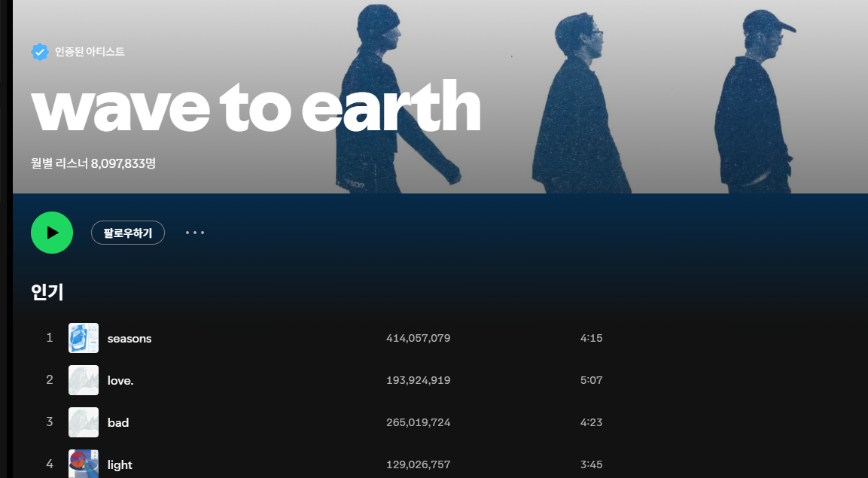
Task: Select the seasons track title
Action: point(129,338)
